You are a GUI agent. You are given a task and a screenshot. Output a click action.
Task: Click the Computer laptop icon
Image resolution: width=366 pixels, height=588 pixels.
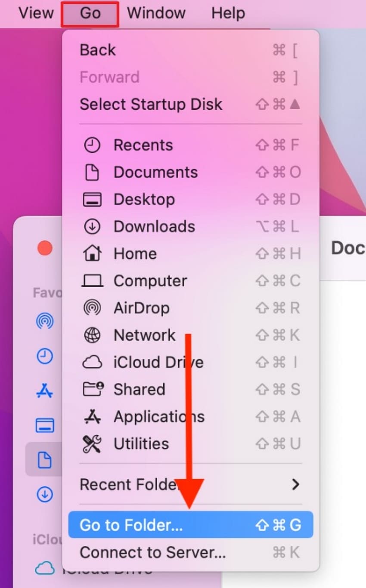(92, 281)
